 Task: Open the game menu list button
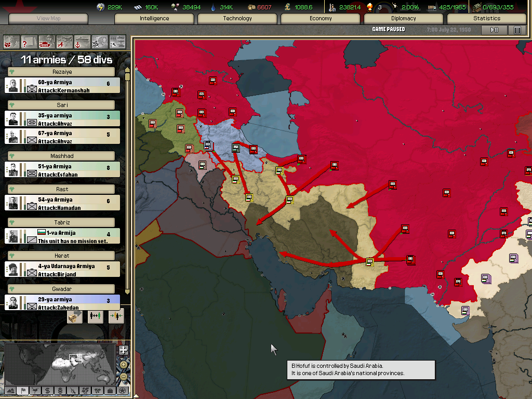517,30
